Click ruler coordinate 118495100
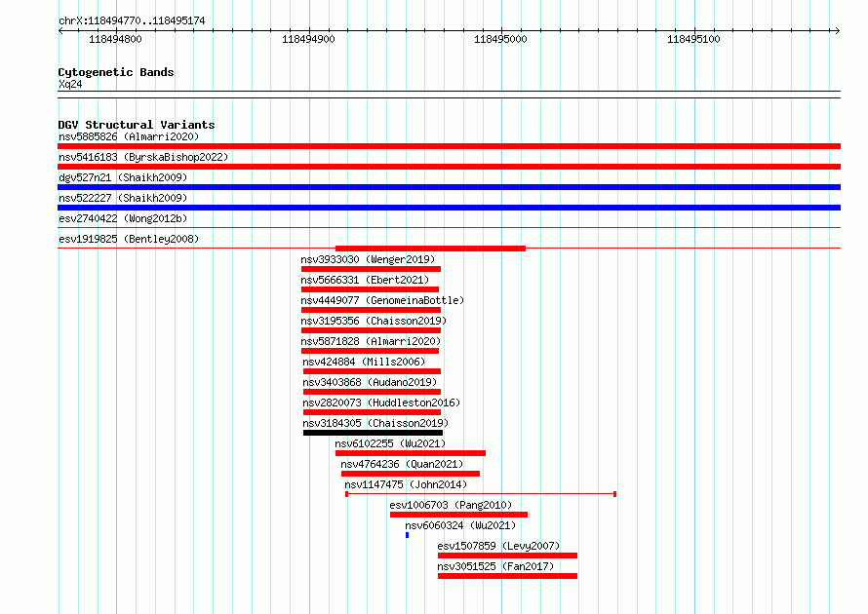The height and width of the screenshot is (614, 868). tap(693, 39)
